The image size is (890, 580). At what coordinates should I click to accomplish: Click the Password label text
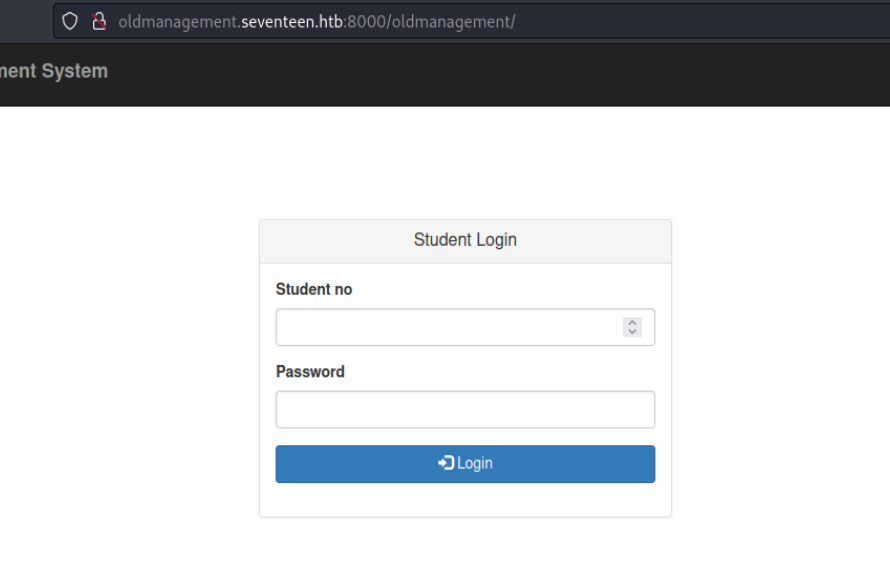click(310, 371)
